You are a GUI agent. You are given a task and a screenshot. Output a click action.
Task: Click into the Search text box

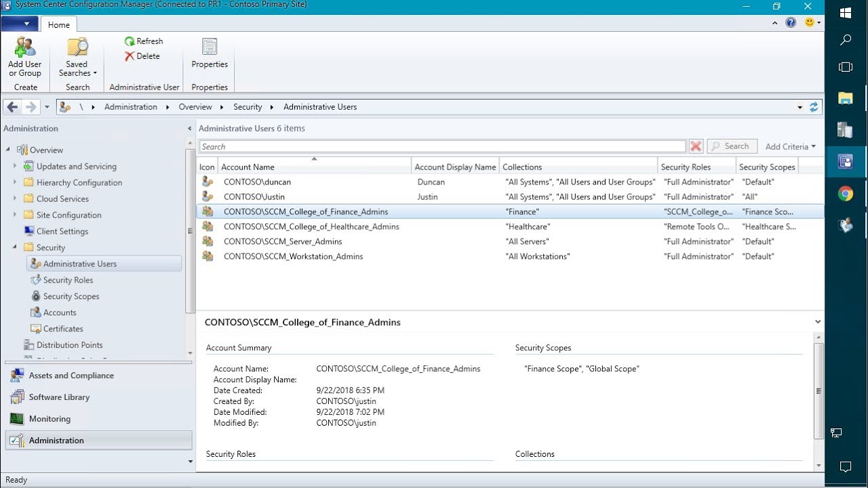pos(442,146)
